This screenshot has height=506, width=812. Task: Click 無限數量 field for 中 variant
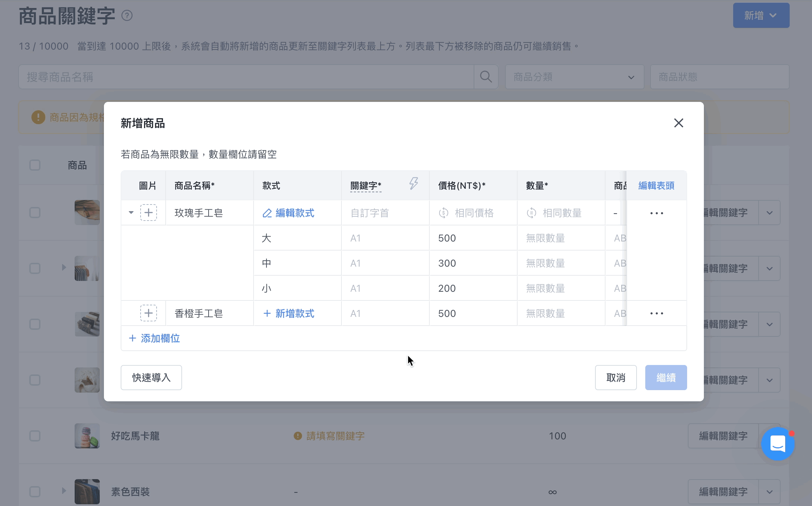pyautogui.click(x=561, y=263)
